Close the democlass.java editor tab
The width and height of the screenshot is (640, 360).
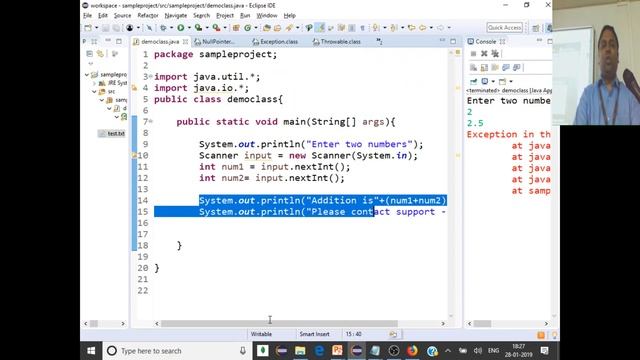pyautogui.click(x=185, y=42)
